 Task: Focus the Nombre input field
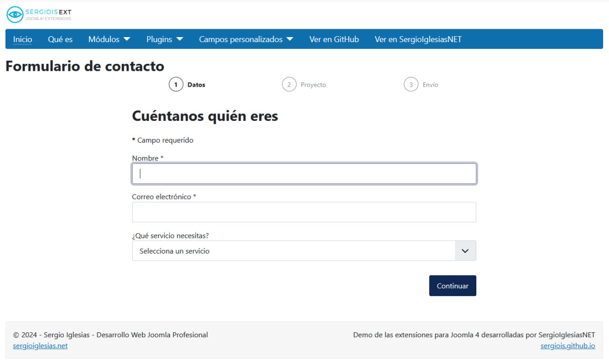tap(304, 174)
